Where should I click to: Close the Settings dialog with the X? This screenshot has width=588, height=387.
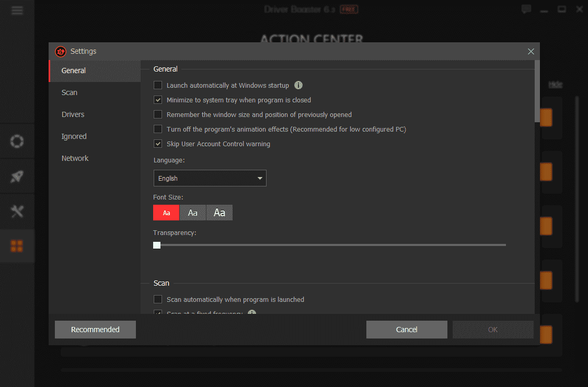click(531, 51)
